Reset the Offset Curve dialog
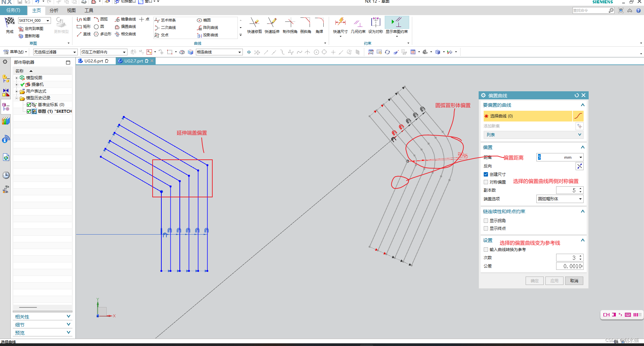This screenshot has width=644, height=346. click(x=577, y=95)
